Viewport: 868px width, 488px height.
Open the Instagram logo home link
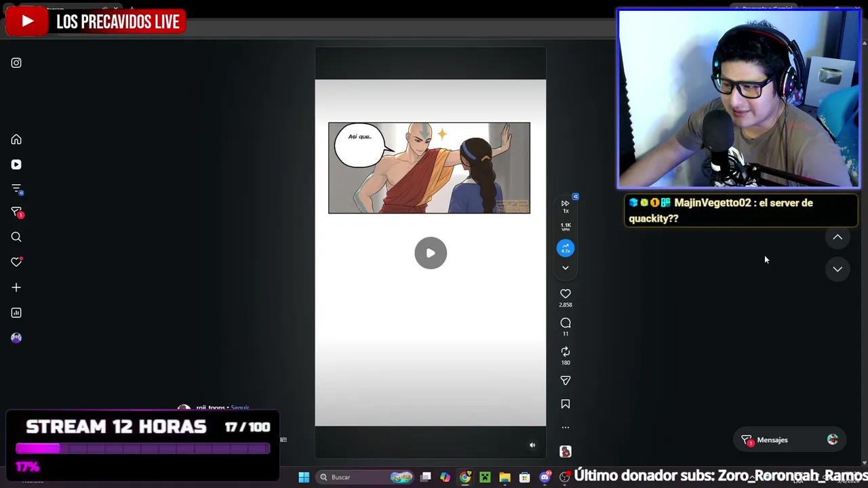coord(16,63)
